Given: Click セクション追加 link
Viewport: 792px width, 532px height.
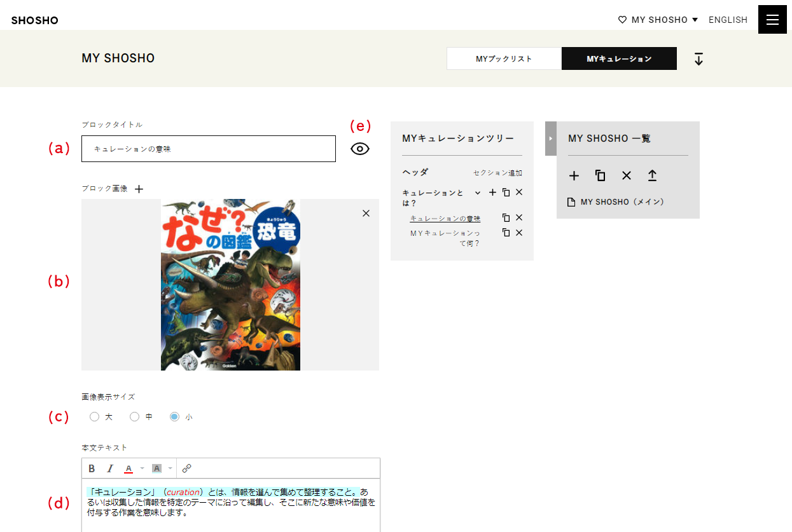Looking at the screenshot, I should click(497, 173).
